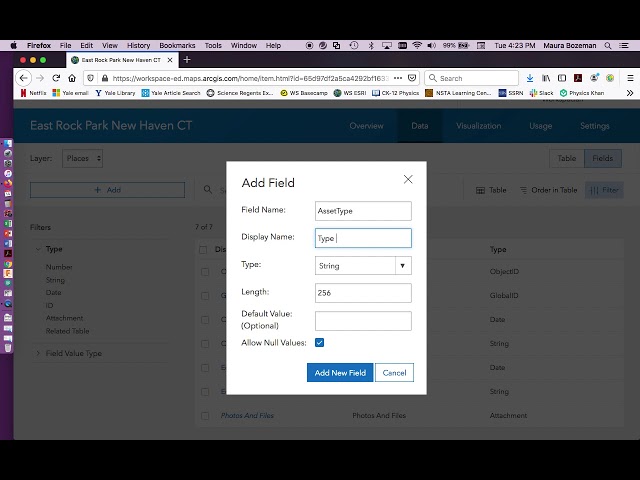This screenshot has height=480, width=640.
Task: Open Slack bookmark
Action: click(x=541, y=93)
